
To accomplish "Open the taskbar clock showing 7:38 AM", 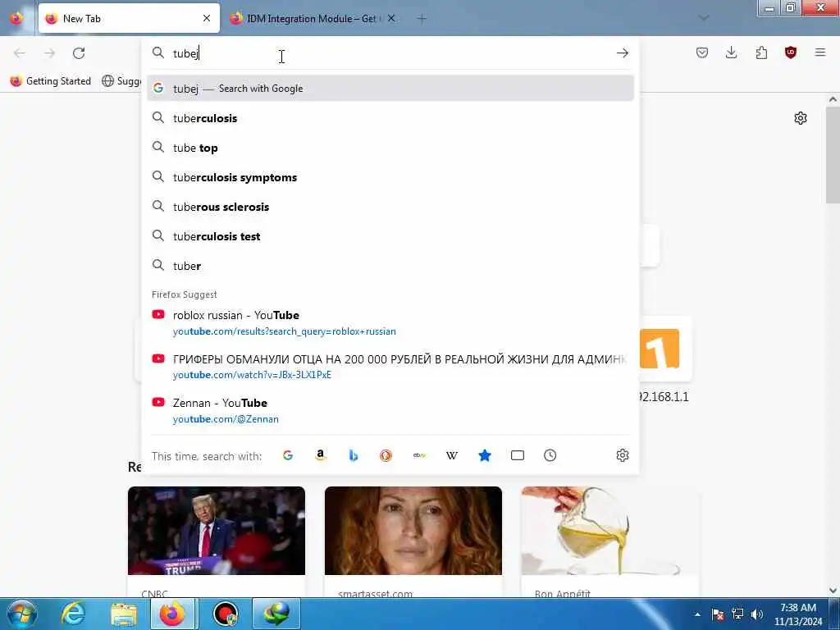I will click(x=797, y=614).
